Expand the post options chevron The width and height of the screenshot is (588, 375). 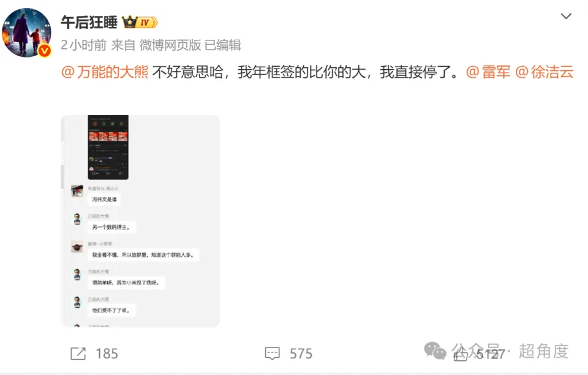coord(566,16)
